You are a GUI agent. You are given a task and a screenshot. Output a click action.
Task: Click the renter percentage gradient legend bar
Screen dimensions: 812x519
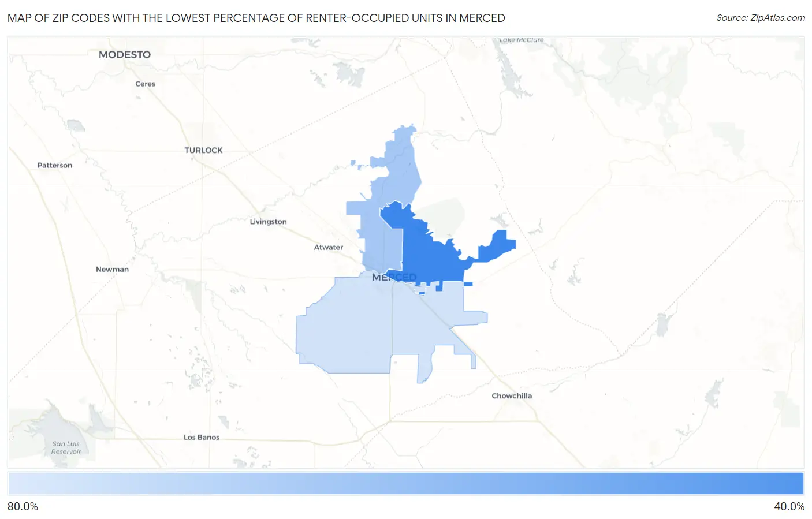[406, 484]
